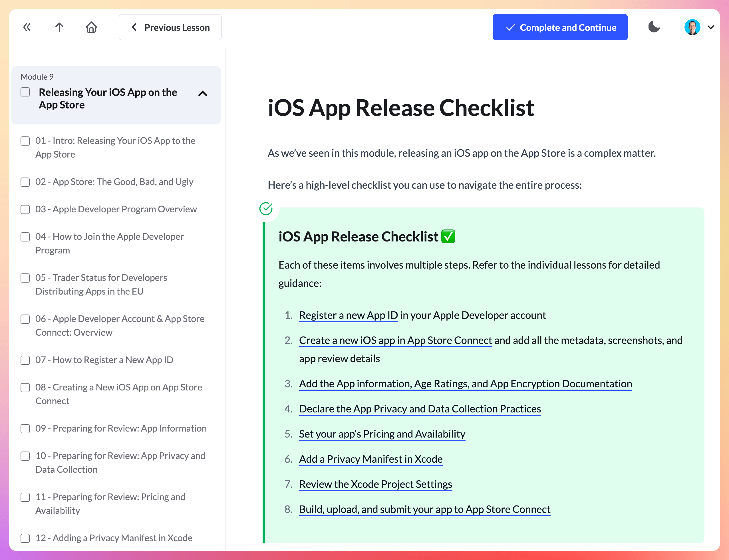The width and height of the screenshot is (729, 560).
Task: Mark lesson 07 Register App ID complete
Action: pyautogui.click(x=25, y=360)
